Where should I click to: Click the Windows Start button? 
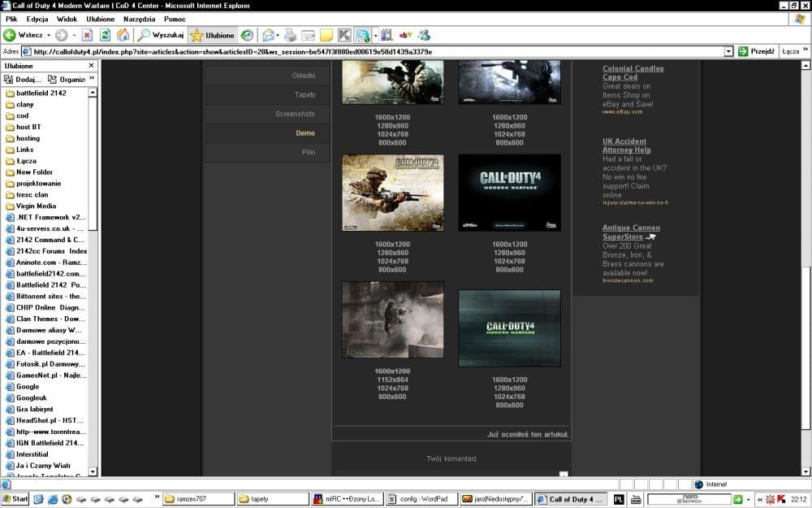coord(15,499)
